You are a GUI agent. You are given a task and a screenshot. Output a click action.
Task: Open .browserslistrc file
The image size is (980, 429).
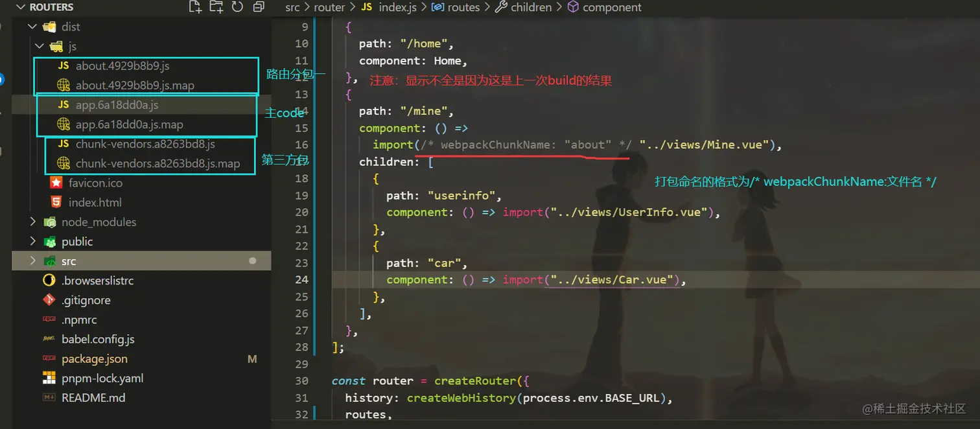pyautogui.click(x=98, y=281)
